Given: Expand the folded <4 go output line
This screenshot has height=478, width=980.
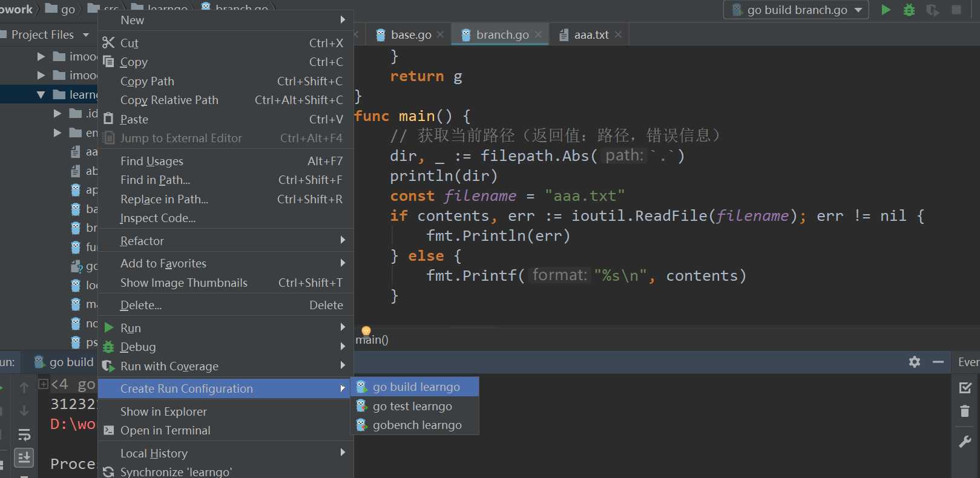Looking at the screenshot, I should coord(44,384).
